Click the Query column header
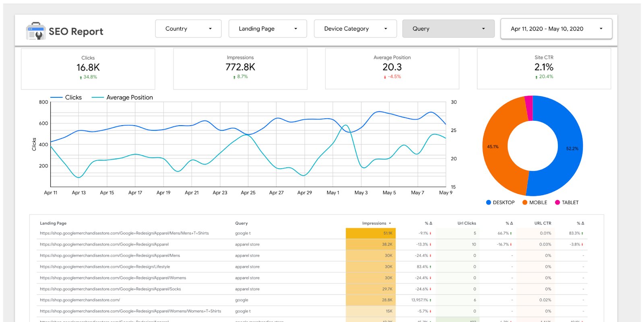 click(x=242, y=223)
